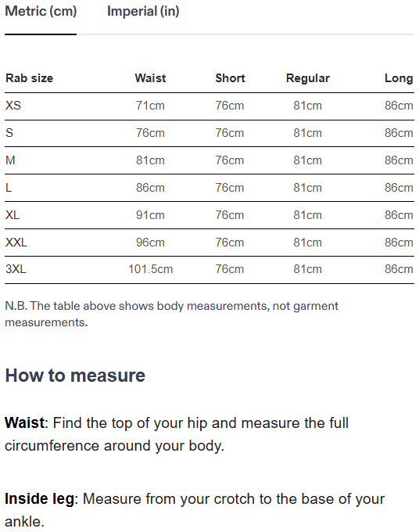The image size is (419, 532).
Task: Click the bold Waist instruction label
Action: [x=24, y=422]
